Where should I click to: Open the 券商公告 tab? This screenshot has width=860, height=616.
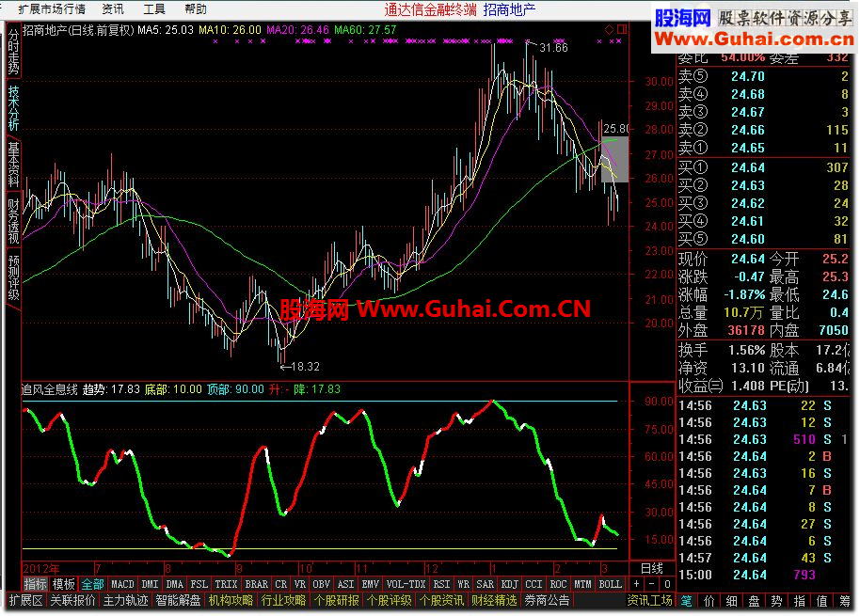click(548, 601)
